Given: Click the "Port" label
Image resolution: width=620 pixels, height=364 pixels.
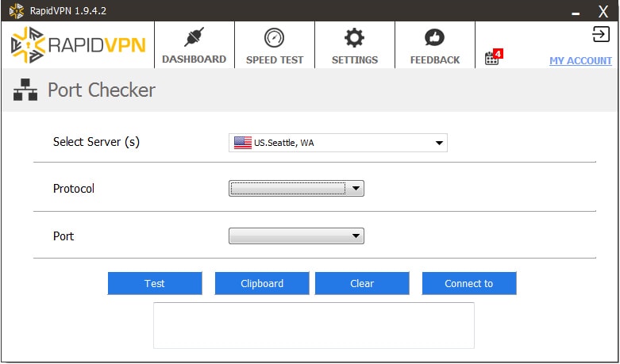Looking at the screenshot, I should 64,236.
